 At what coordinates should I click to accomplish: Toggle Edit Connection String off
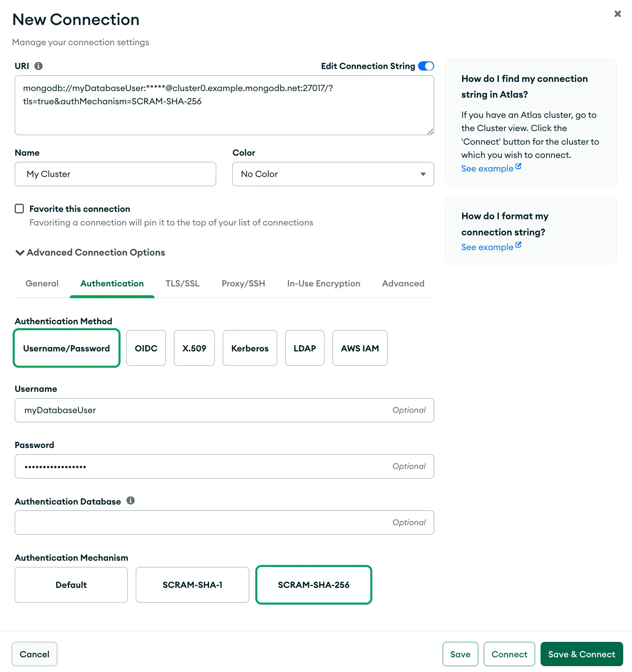[x=426, y=66]
